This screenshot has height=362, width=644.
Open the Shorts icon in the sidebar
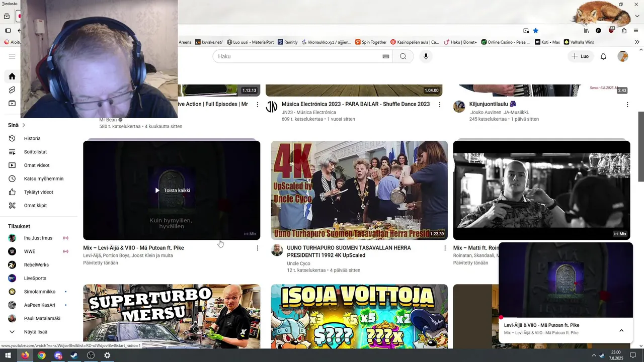coord(12,90)
